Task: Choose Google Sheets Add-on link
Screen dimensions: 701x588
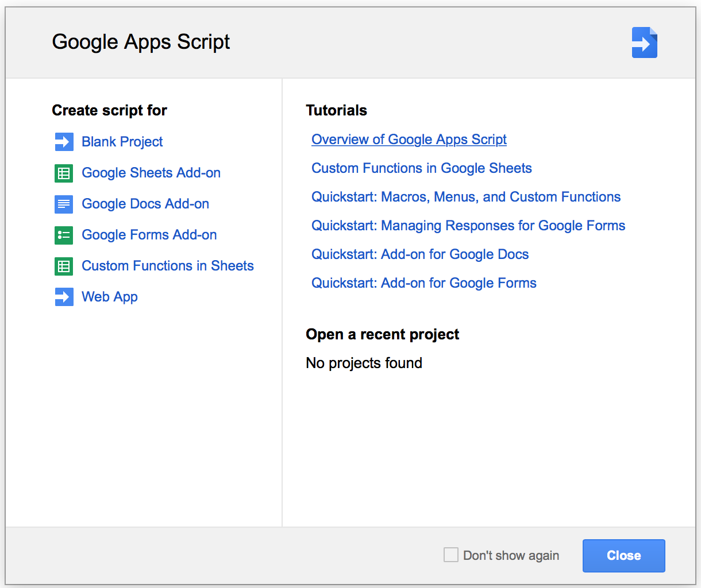Action: tap(151, 173)
